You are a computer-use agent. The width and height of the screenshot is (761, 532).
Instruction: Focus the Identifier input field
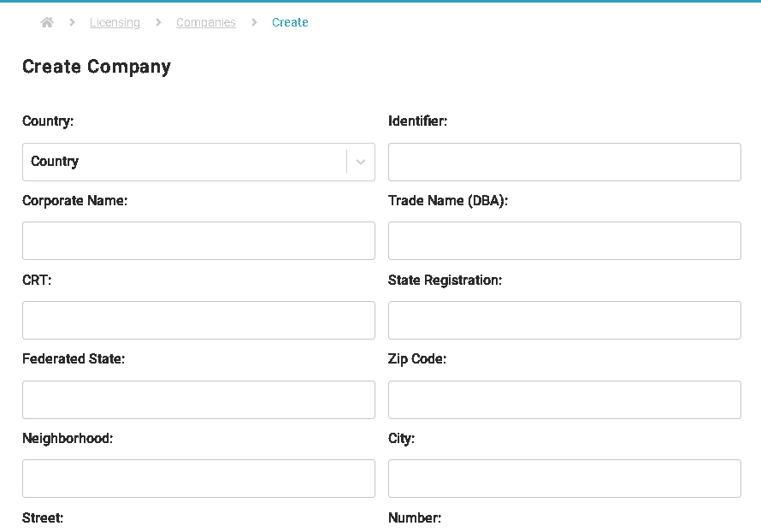coord(563,162)
